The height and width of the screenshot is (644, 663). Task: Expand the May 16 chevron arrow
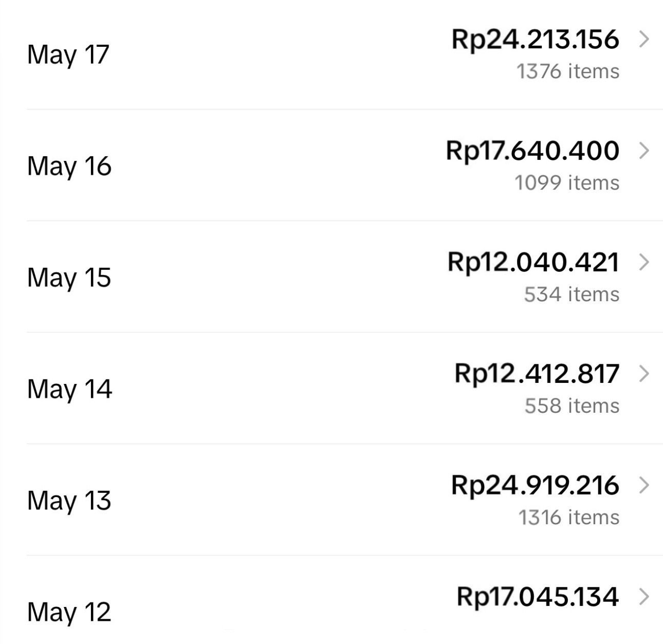click(x=644, y=151)
